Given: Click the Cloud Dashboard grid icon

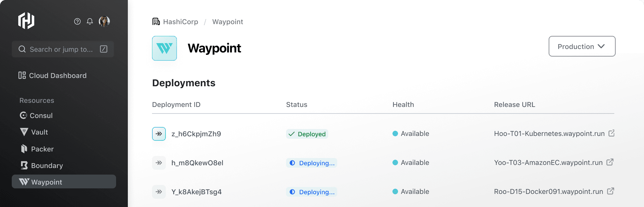Looking at the screenshot, I should [x=22, y=75].
